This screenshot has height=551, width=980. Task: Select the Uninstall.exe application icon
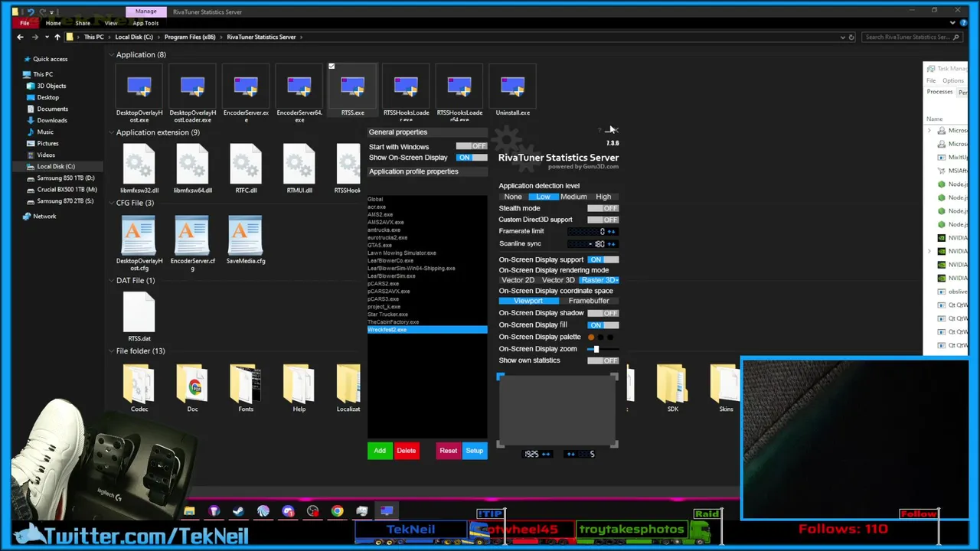[x=512, y=88]
